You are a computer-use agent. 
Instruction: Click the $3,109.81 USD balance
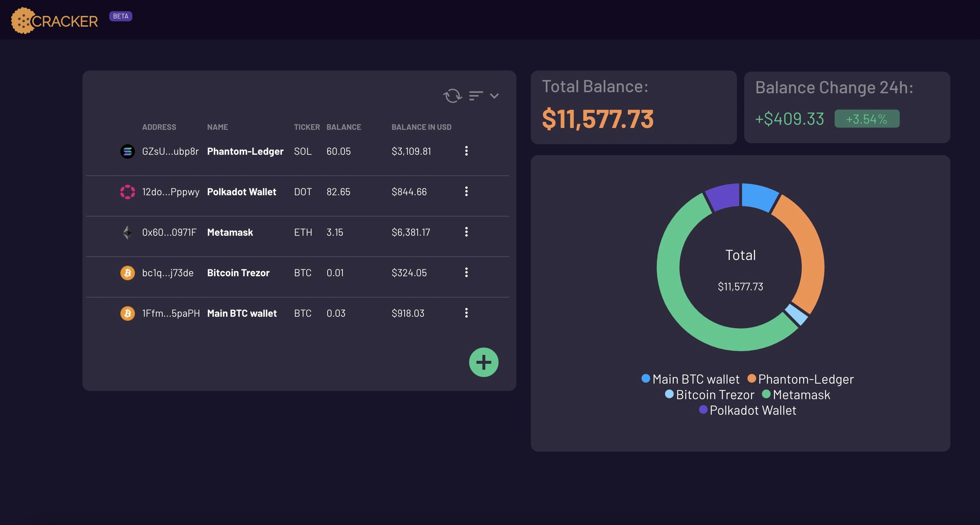coord(411,151)
